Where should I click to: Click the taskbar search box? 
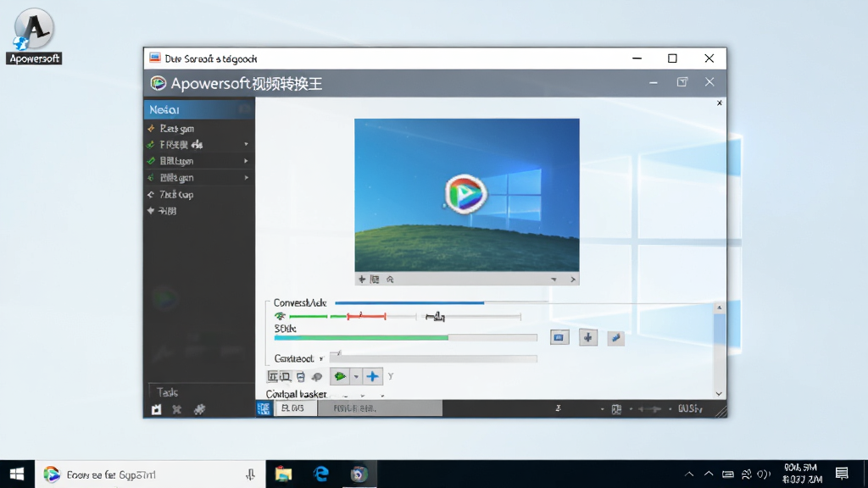(150, 474)
